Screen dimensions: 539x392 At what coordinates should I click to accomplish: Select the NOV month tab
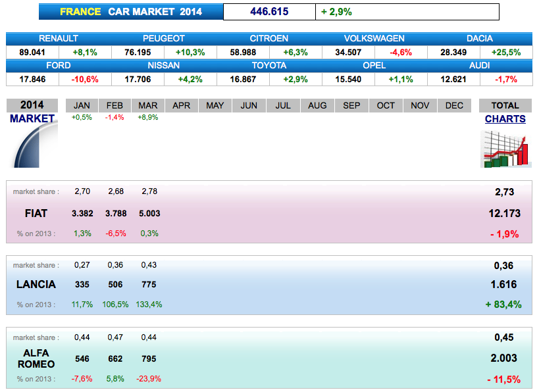click(x=420, y=105)
